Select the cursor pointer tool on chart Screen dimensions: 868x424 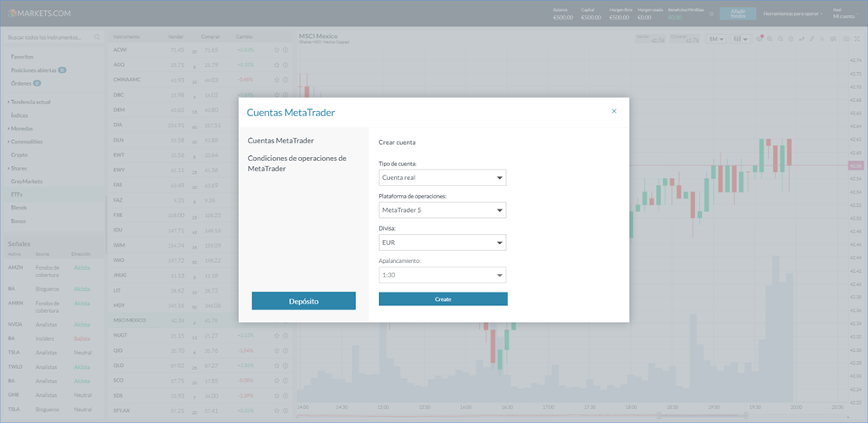(x=822, y=39)
